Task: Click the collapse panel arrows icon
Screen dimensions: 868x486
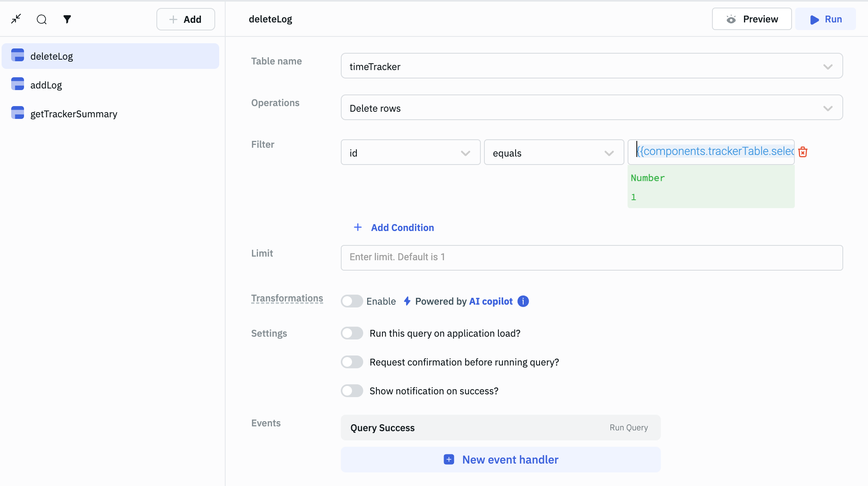Action: click(16, 19)
